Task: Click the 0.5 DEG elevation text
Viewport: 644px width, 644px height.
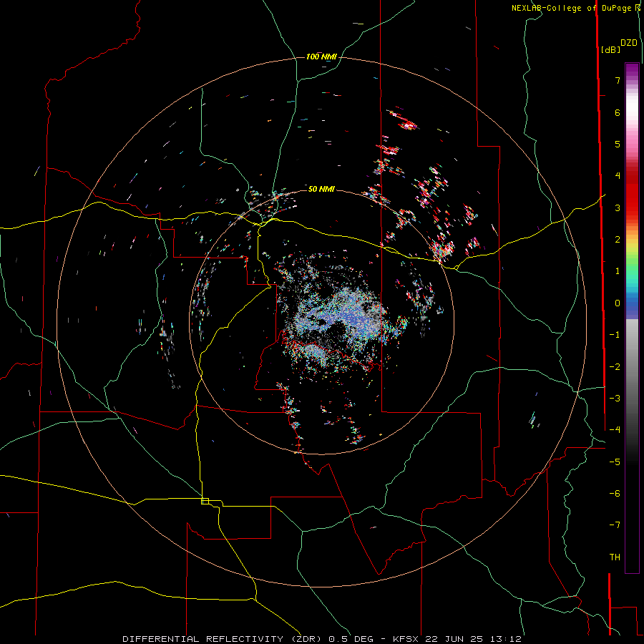Action: tap(351, 639)
